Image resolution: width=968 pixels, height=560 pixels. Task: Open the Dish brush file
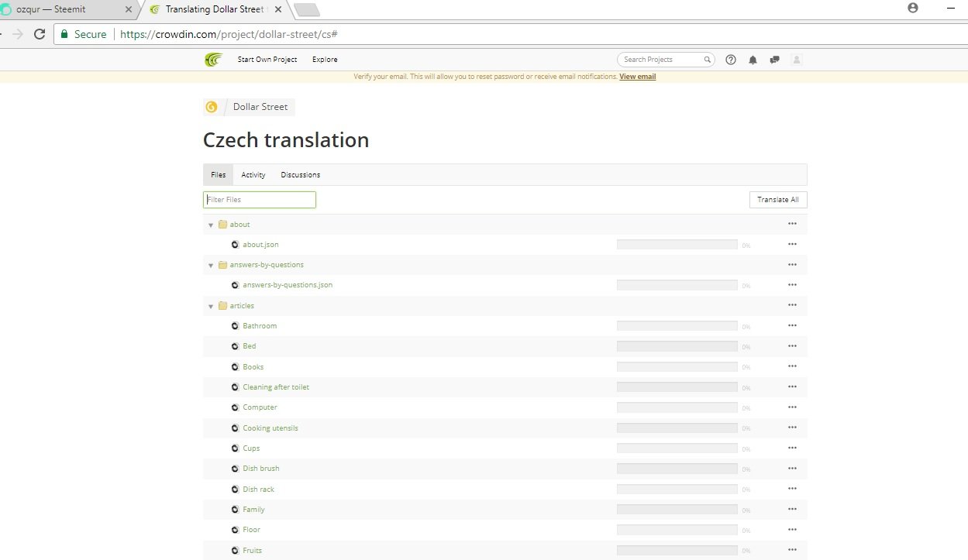pyautogui.click(x=261, y=469)
